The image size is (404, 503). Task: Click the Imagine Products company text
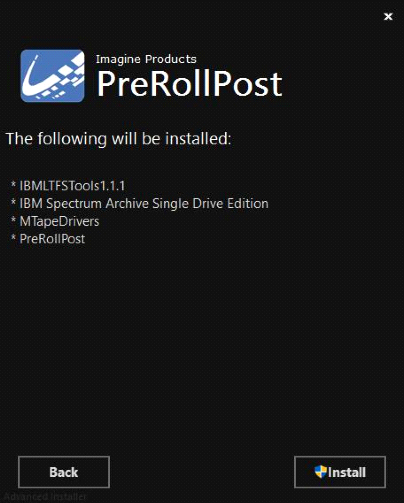146,59
